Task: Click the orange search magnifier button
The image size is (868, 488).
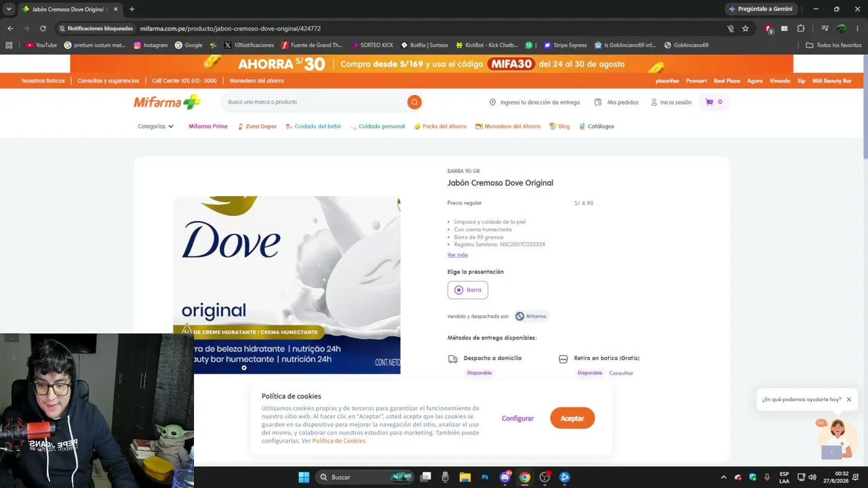Action: pyautogui.click(x=414, y=102)
